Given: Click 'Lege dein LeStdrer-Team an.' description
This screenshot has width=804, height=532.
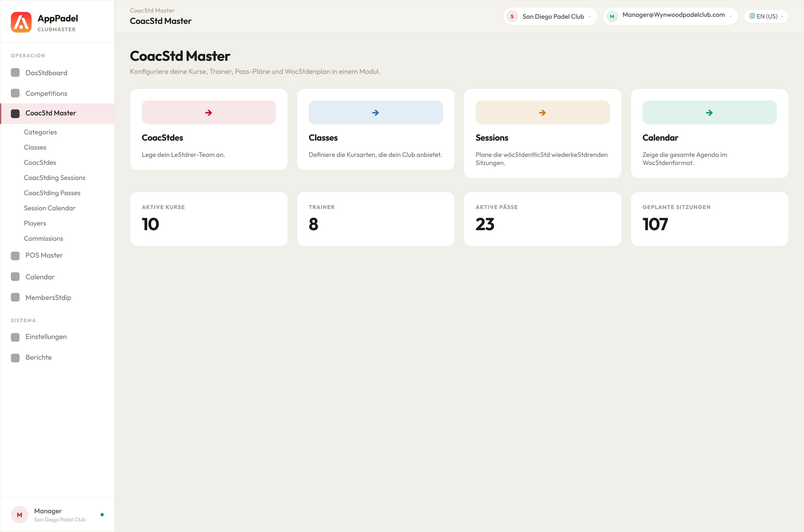Looking at the screenshot, I should pos(183,155).
